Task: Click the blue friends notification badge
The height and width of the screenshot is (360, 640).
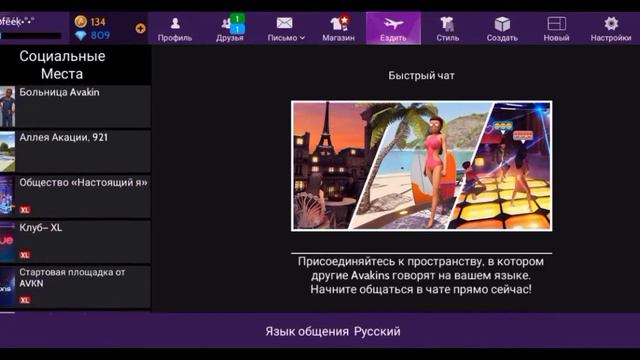Action: pos(237,29)
